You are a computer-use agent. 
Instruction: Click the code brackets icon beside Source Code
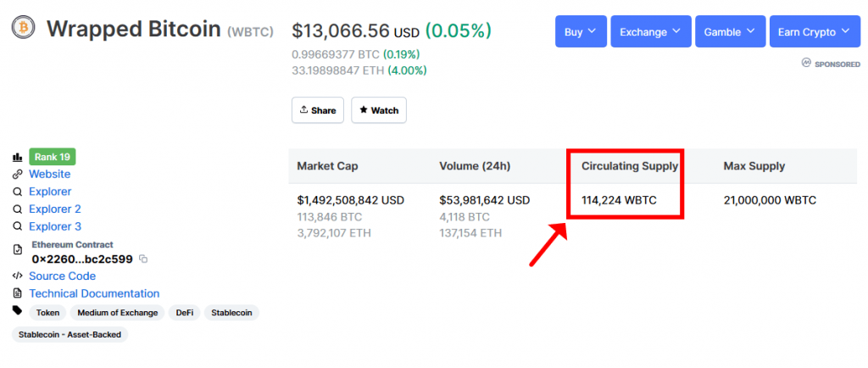coord(17,276)
